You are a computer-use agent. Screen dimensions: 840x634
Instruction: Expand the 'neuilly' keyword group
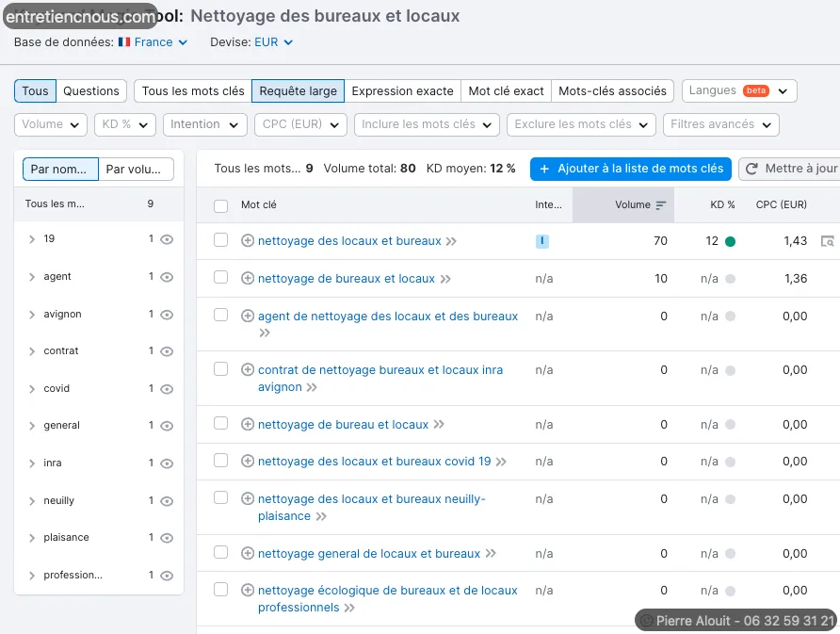point(31,501)
